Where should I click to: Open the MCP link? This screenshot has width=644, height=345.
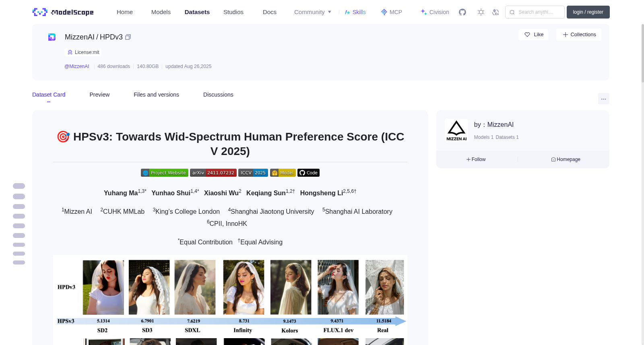tap(392, 12)
